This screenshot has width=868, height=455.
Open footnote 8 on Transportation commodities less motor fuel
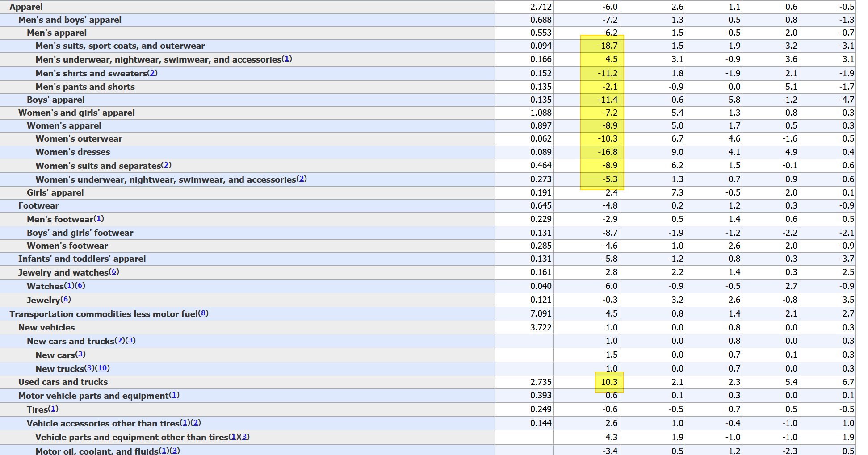tap(203, 313)
